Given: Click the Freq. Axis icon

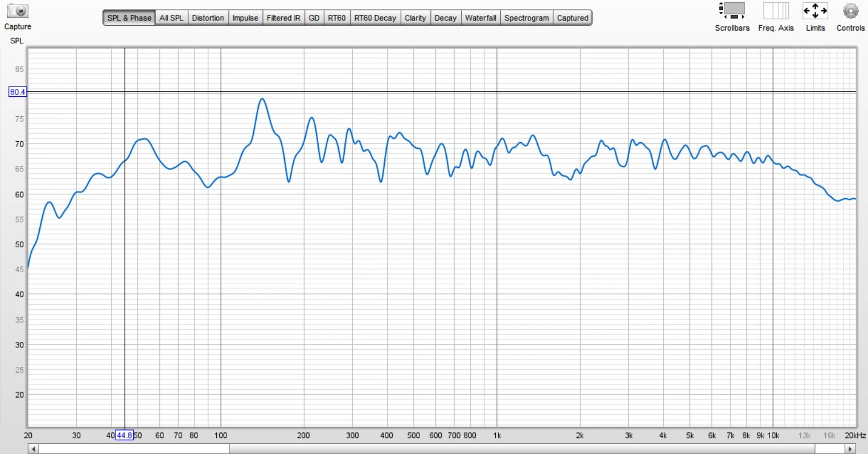Looking at the screenshot, I should [776, 11].
